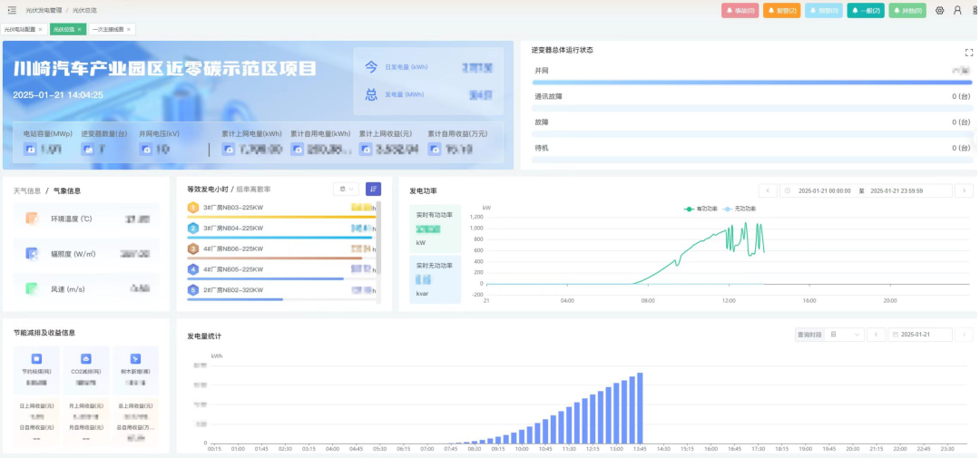Click the 发电功率 start datetime field
Image resolution: width=980 pixels, height=458 pixels.
pyautogui.click(x=824, y=190)
